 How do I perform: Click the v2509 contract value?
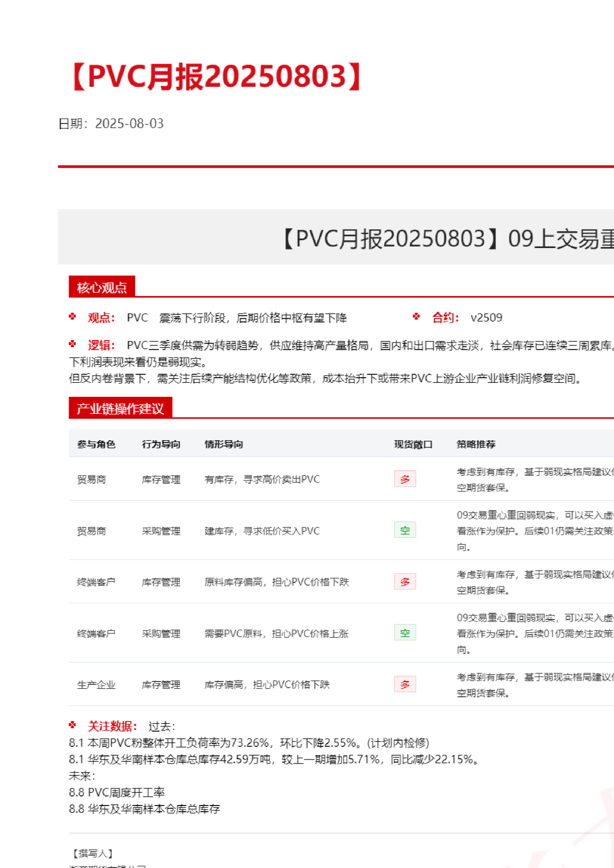pyautogui.click(x=486, y=318)
